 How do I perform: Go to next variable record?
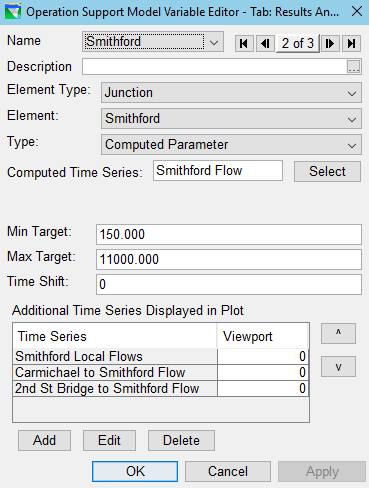pos(330,43)
